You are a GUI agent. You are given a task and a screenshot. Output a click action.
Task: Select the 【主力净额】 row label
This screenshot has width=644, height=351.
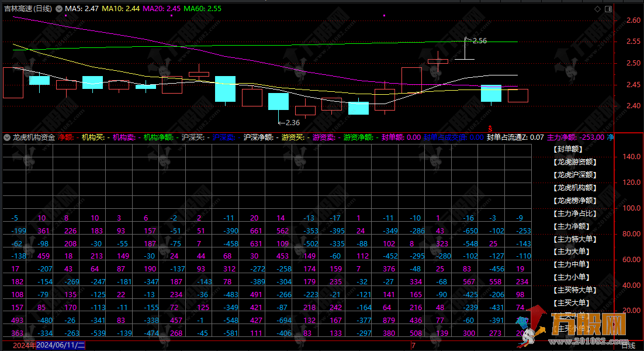point(572,226)
